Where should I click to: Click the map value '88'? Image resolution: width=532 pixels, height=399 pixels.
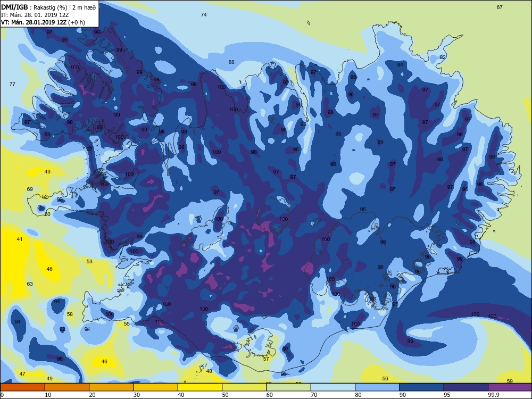(231, 62)
